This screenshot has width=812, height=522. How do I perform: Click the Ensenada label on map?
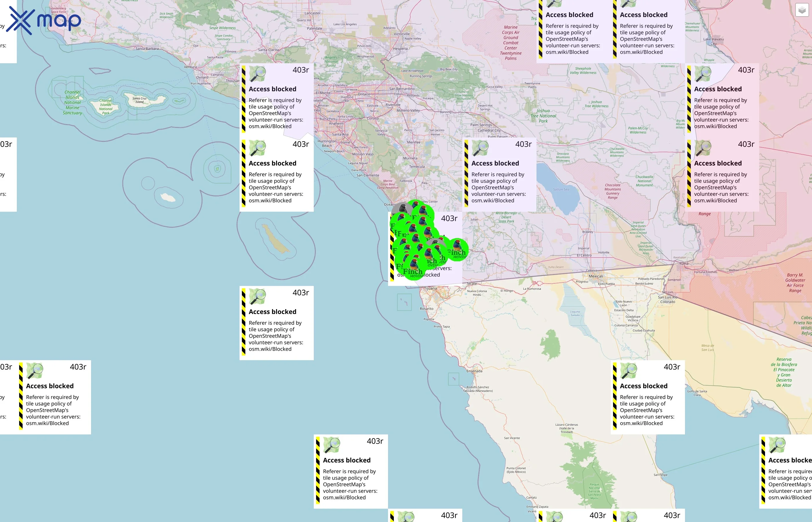474,371
